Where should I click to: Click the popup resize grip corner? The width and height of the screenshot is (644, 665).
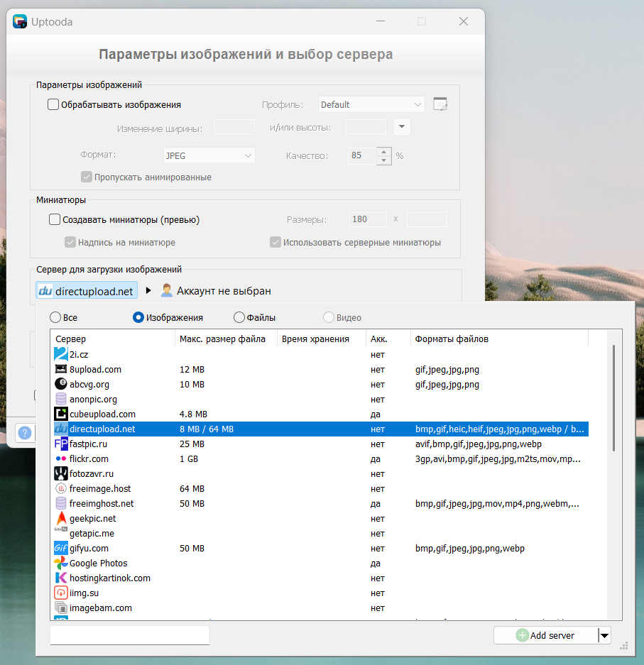(x=623, y=647)
